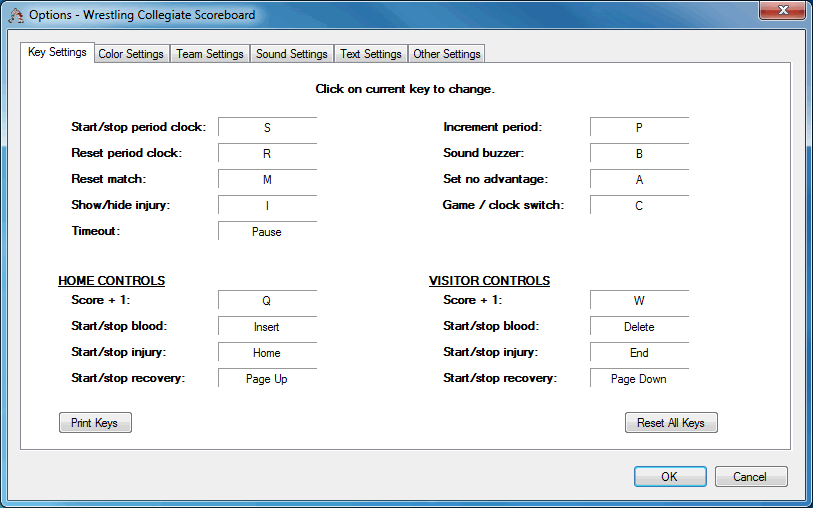Click the Reset period clock key box
This screenshot has height=508, width=813.
(x=267, y=155)
